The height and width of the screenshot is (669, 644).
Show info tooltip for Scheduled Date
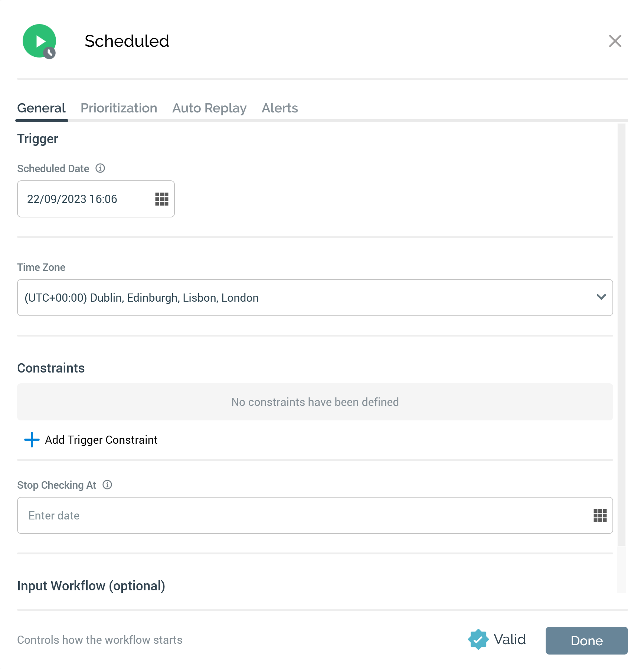pos(100,168)
